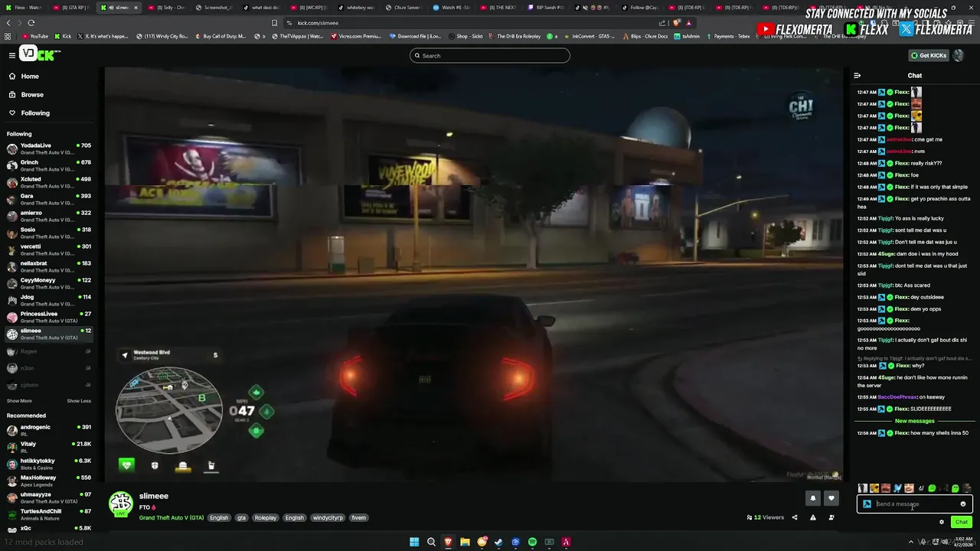
Task: Click the Roleplay tag
Action: coord(266,518)
